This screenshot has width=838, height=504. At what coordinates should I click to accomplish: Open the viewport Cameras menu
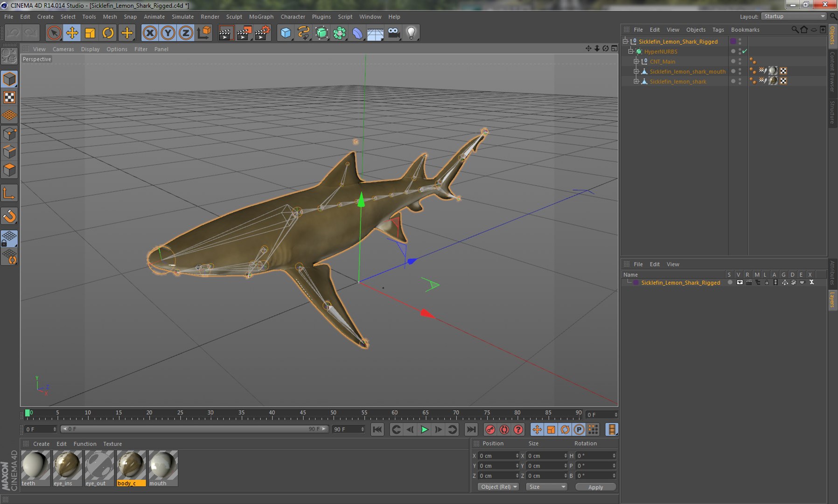click(63, 49)
